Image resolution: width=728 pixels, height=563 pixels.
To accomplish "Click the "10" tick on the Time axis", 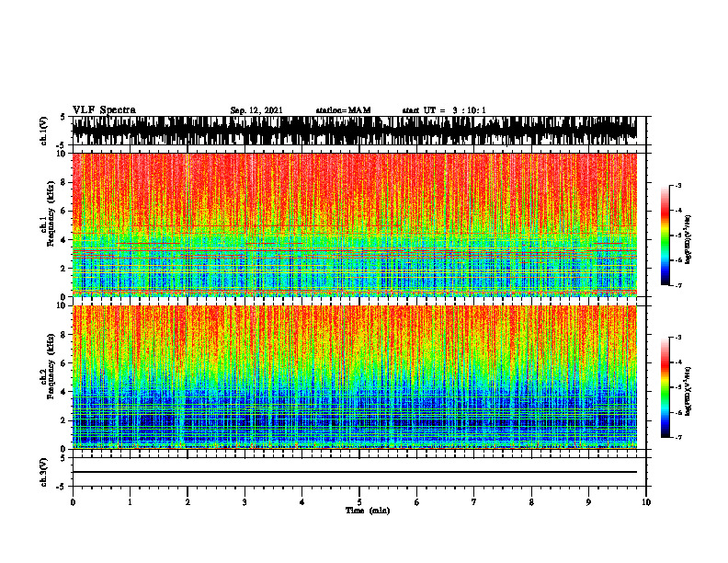I will click(x=646, y=502).
